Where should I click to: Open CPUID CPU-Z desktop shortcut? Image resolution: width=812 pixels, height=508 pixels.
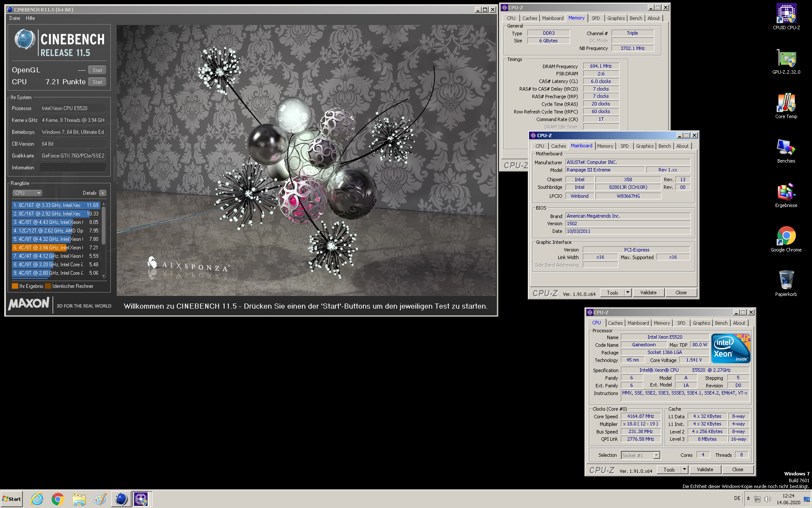click(x=786, y=17)
